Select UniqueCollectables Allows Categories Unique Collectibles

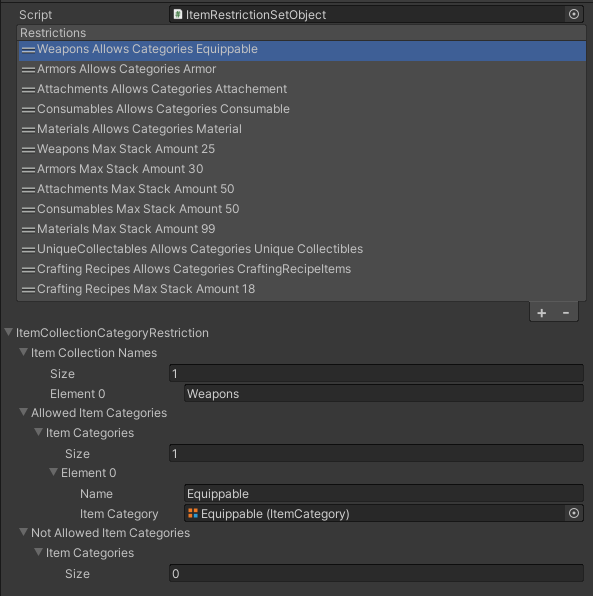pyautogui.click(x=302, y=249)
